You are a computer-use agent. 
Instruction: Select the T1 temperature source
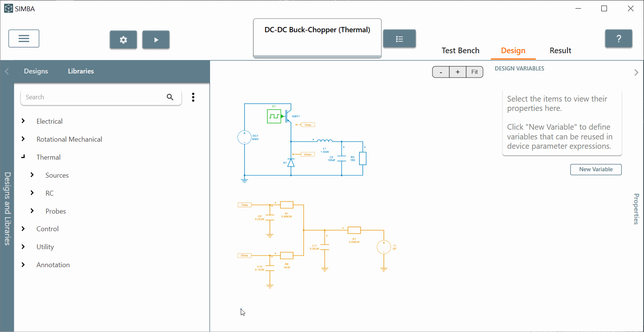[384, 247]
